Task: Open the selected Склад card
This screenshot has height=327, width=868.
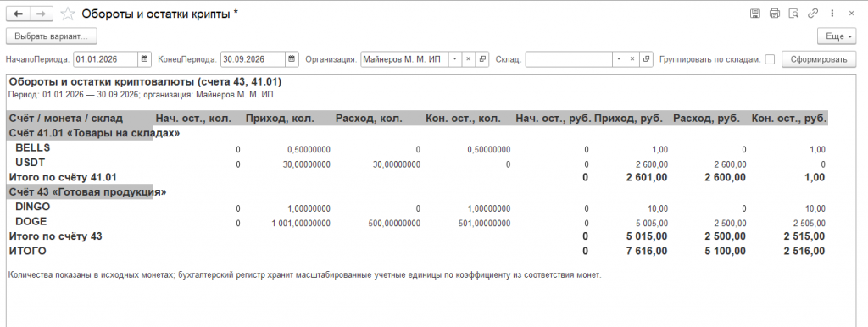Action: coord(647,59)
